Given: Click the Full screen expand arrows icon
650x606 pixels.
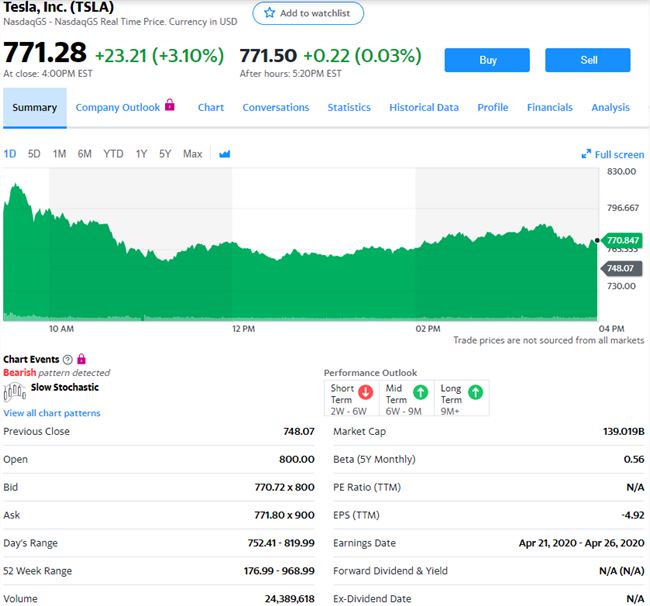Looking at the screenshot, I should point(586,154).
